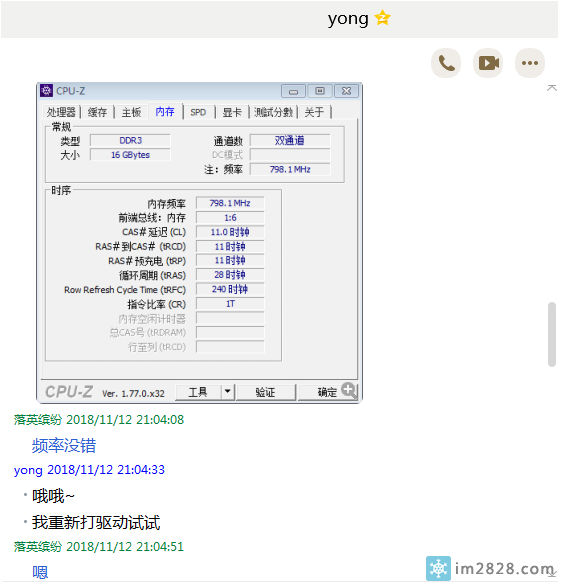This screenshot has height=586, width=561.
Task: Click the CPU-Z version text Ver. 1.77.0.x32
Action: pyautogui.click(x=133, y=393)
